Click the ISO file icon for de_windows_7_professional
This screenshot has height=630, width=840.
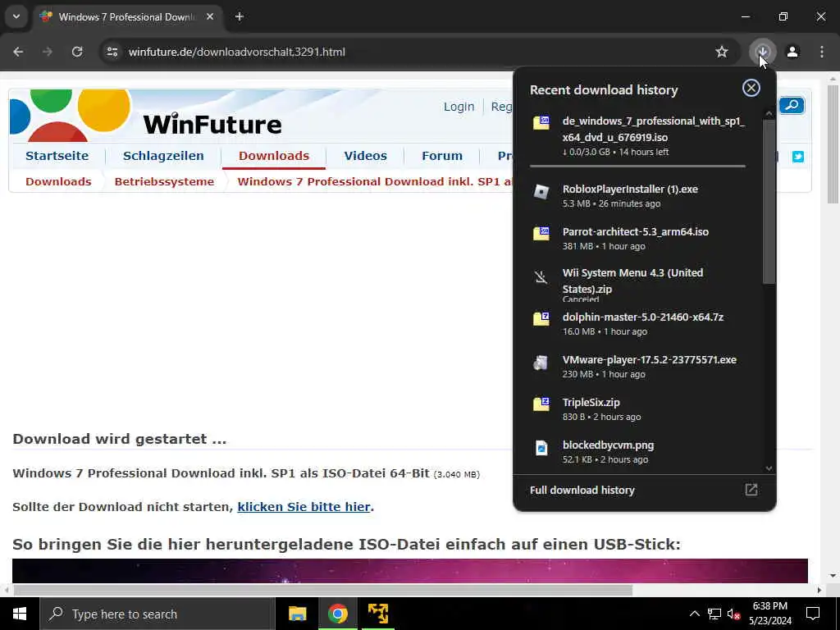click(541, 123)
